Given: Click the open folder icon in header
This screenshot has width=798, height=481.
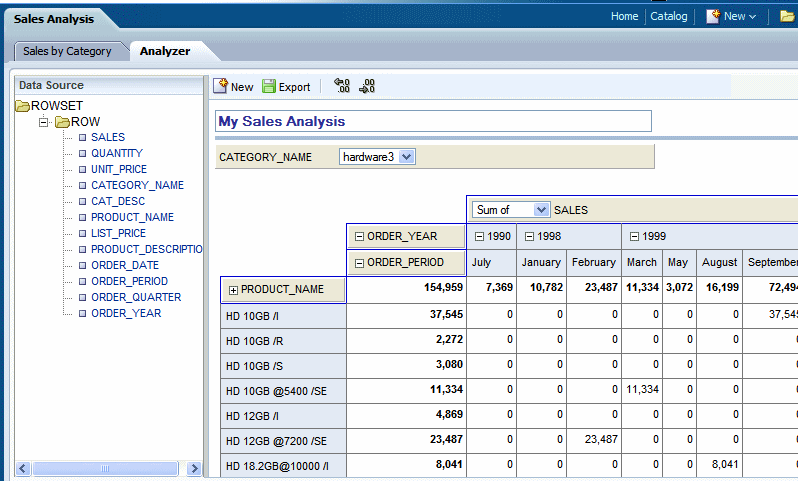Looking at the screenshot, I should pyautogui.click(x=787, y=16).
